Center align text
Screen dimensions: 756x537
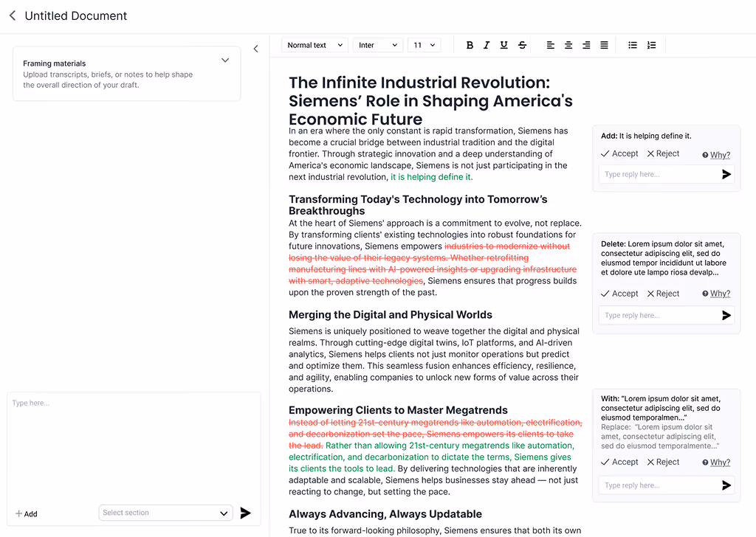coord(568,45)
